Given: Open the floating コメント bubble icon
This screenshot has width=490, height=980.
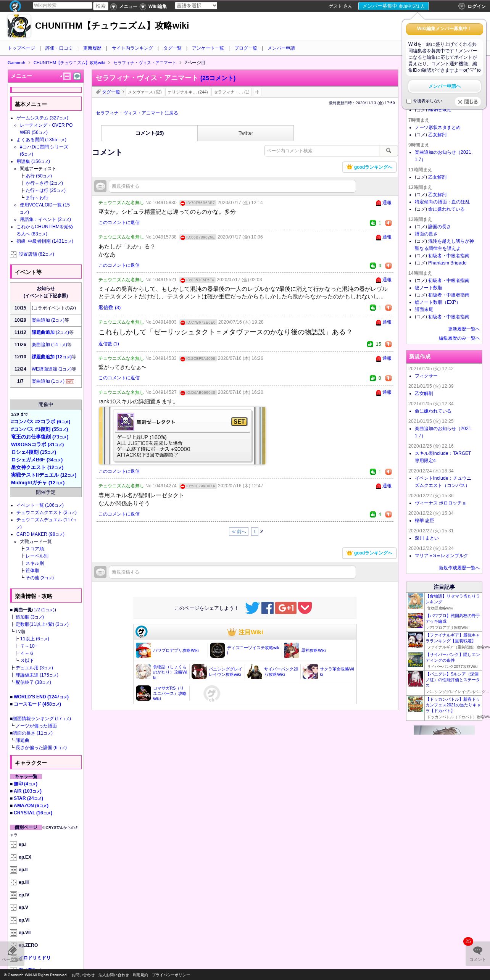Looking at the screenshot, I should 477,951.
